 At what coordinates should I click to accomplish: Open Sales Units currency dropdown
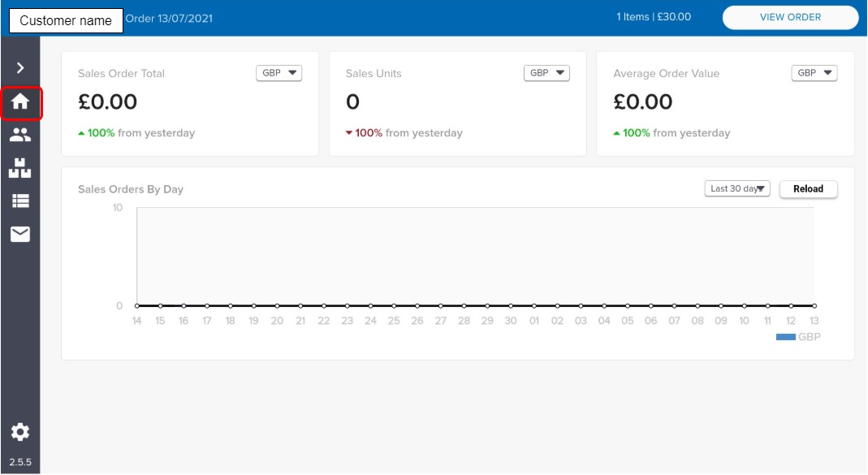point(546,73)
